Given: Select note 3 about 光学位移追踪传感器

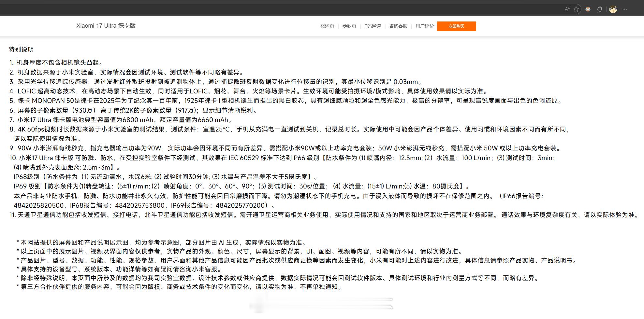Looking at the screenshot, I should point(216,82).
